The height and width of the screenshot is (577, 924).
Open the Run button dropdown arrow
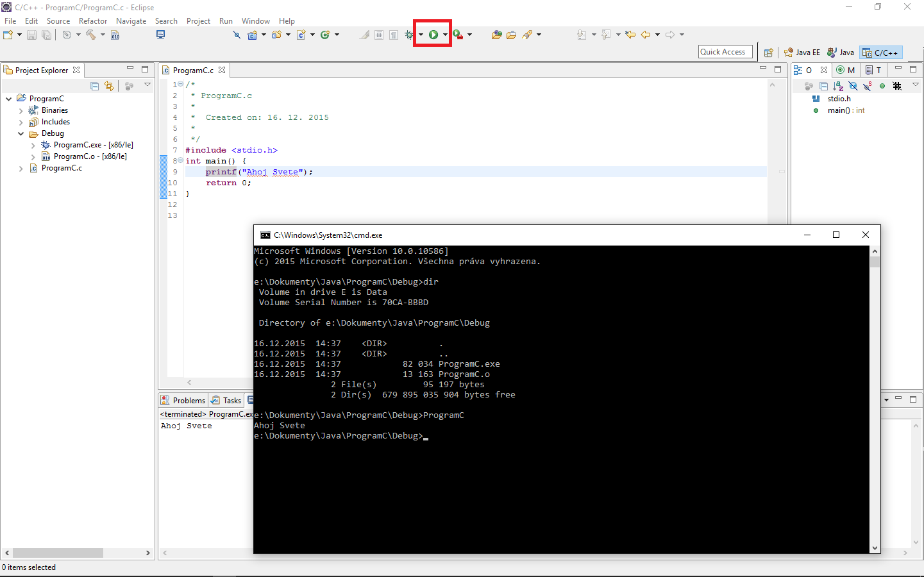point(445,35)
